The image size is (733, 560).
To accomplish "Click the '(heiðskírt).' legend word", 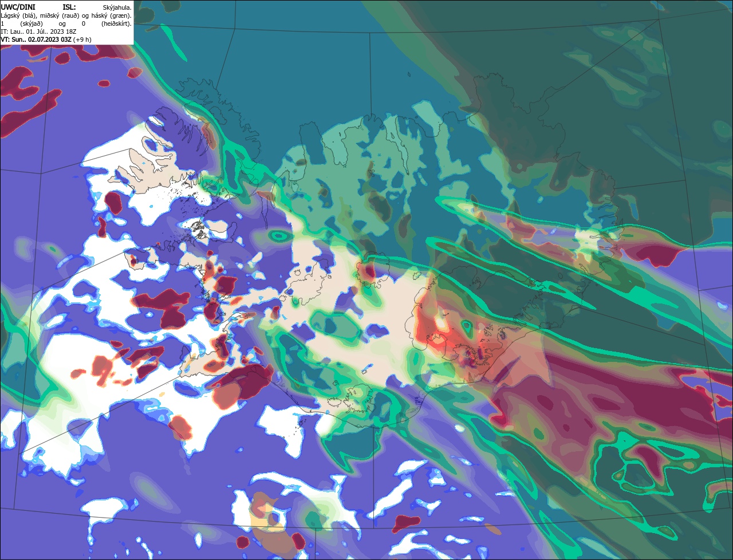I will pyautogui.click(x=116, y=24).
